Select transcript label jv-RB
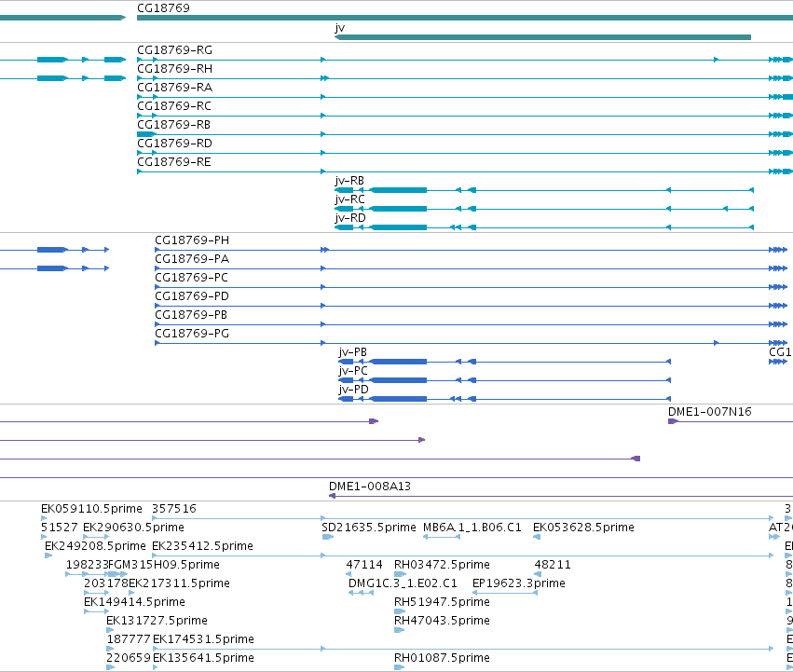Screen dimensions: 793x672 tap(349, 181)
